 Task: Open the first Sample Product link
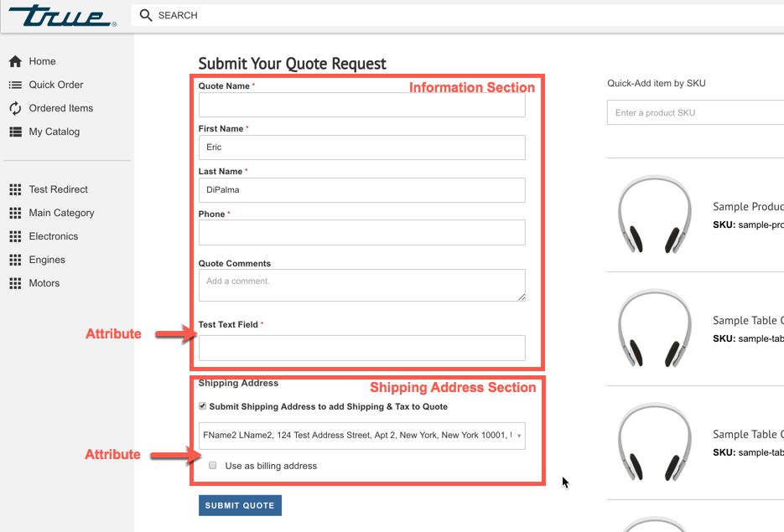click(748, 206)
